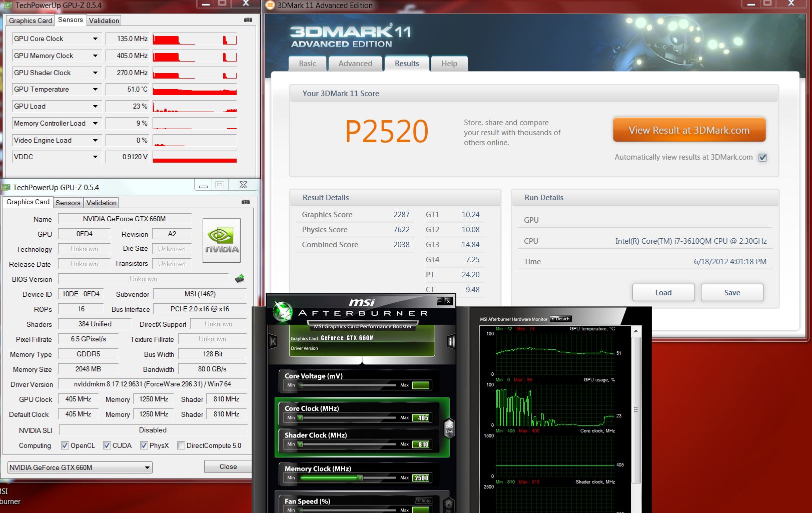Click the Core Voltage slider track
Screen dimensions: 812x513
348,385
